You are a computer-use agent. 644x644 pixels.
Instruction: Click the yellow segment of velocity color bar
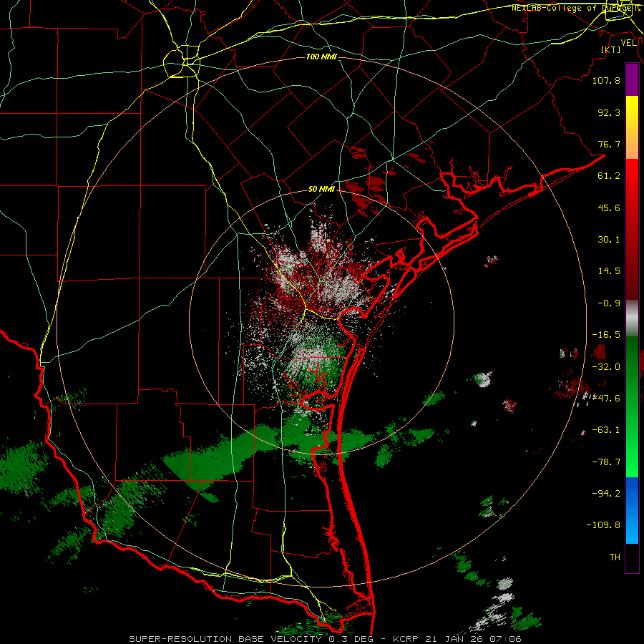coord(632,127)
